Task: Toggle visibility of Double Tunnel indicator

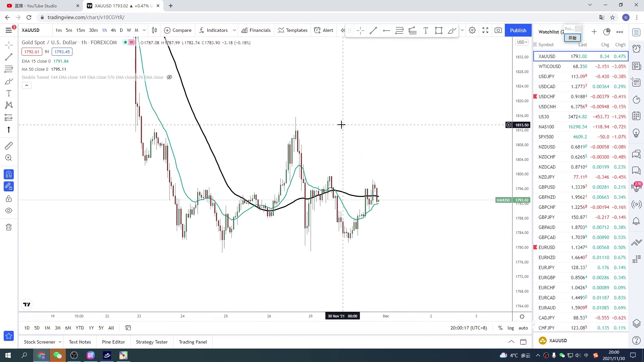Action: click(x=169, y=77)
